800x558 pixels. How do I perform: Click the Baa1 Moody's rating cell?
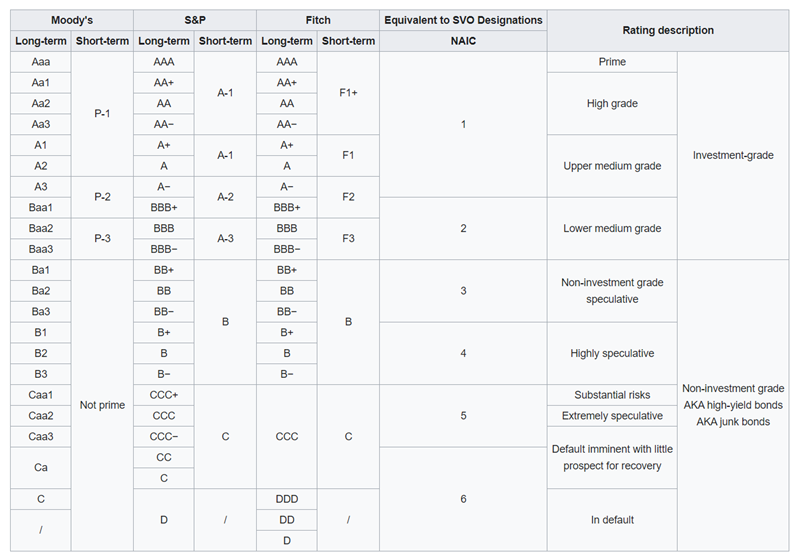pyautogui.click(x=41, y=207)
